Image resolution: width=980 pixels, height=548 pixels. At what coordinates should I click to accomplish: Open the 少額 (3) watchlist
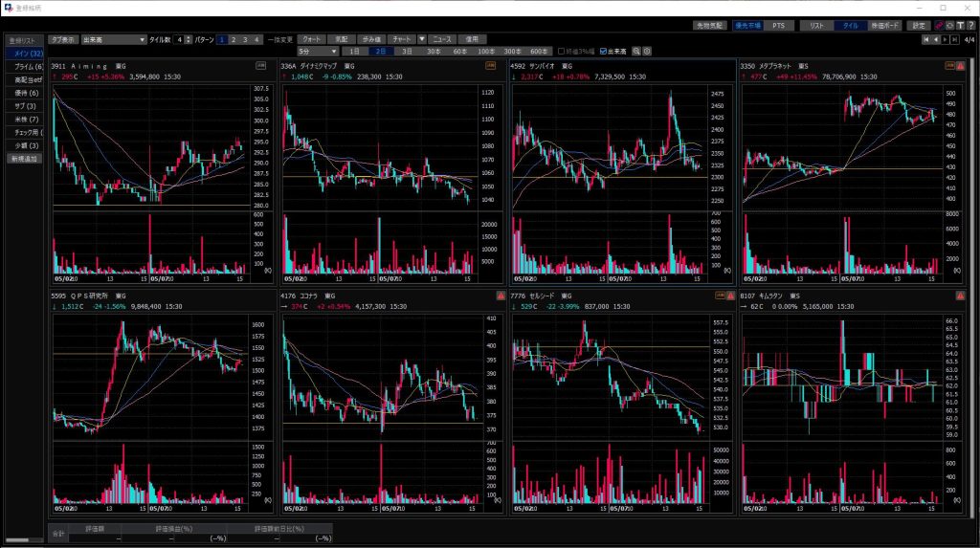pos(26,145)
